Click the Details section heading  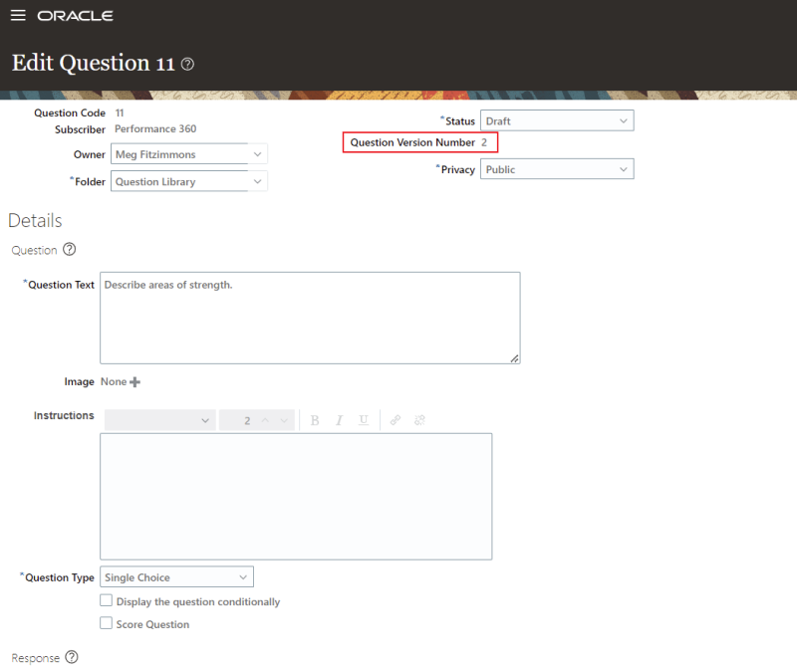point(35,220)
